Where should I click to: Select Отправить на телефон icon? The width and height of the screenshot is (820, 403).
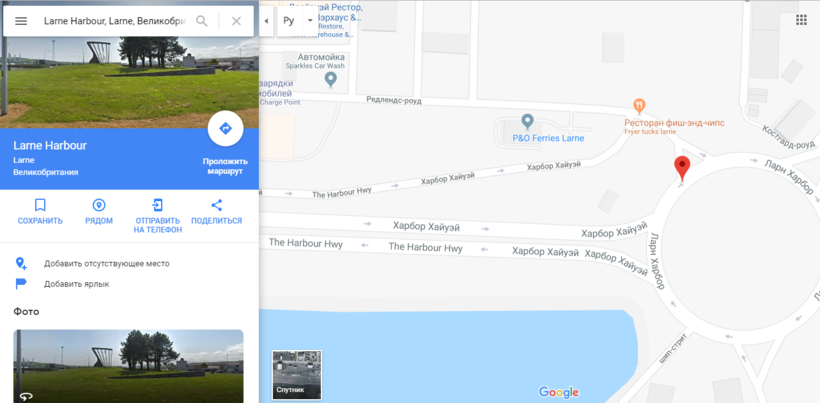(x=157, y=205)
